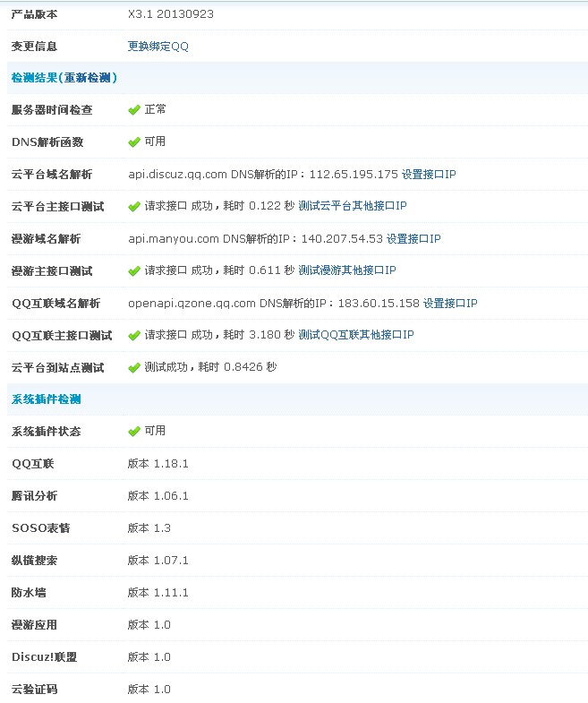The height and width of the screenshot is (703, 588).
Task: Click 设置接口IP for api.manyou.com
Action: pos(413,239)
